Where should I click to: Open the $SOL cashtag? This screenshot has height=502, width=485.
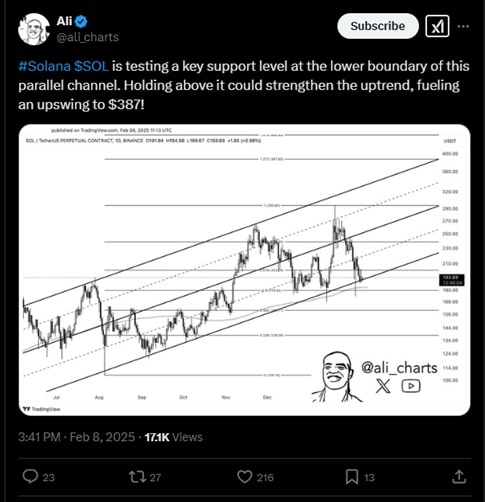91,66
